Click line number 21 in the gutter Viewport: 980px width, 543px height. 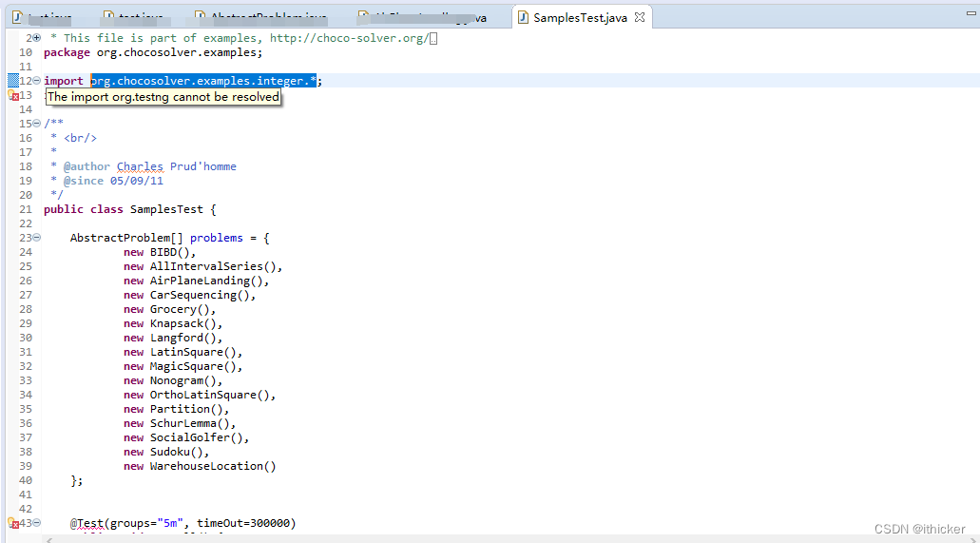[25, 209]
